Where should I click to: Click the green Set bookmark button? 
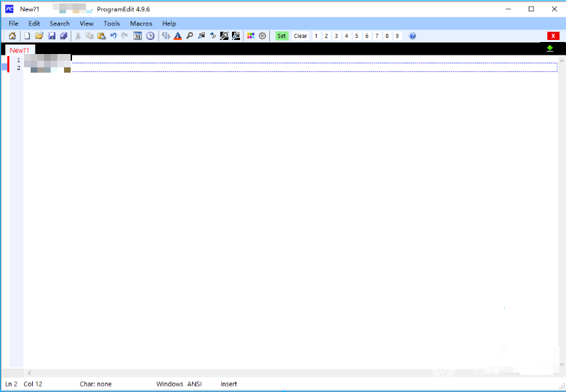pos(281,36)
